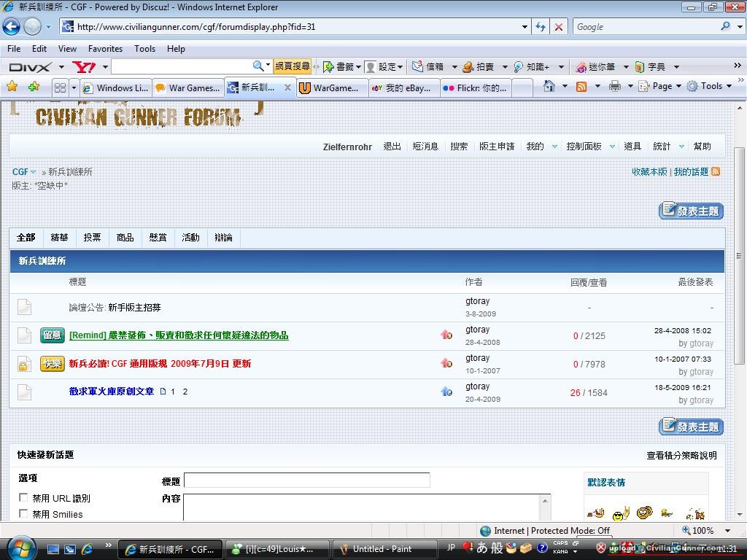
Task: Open Untitled - Paint from the taskbar
Action: [382, 549]
